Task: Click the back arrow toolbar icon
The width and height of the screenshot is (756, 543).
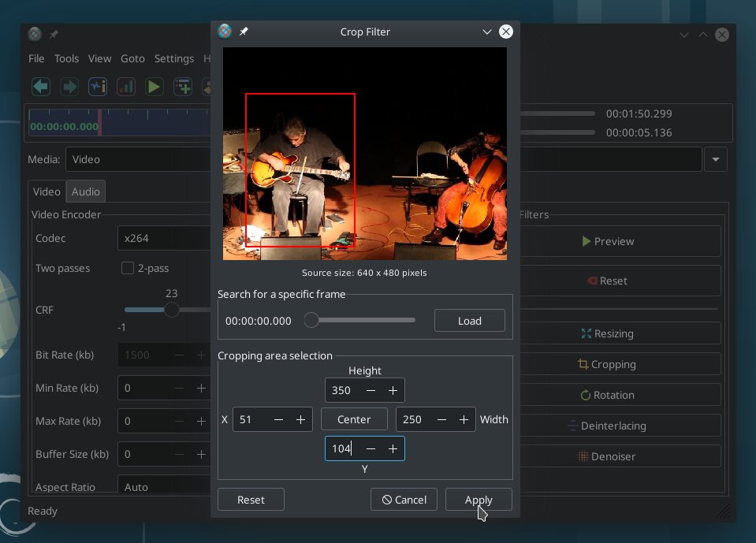Action: 41,87
